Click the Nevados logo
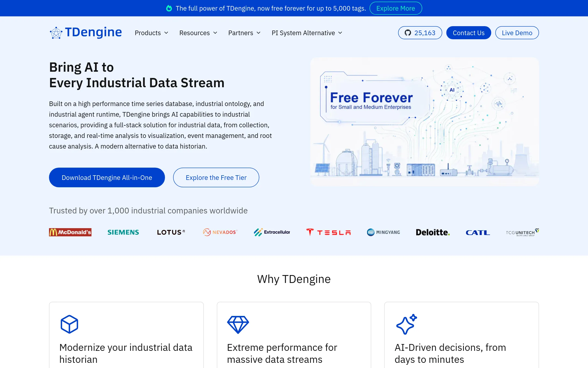The height and width of the screenshot is (368, 588). (x=220, y=232)
